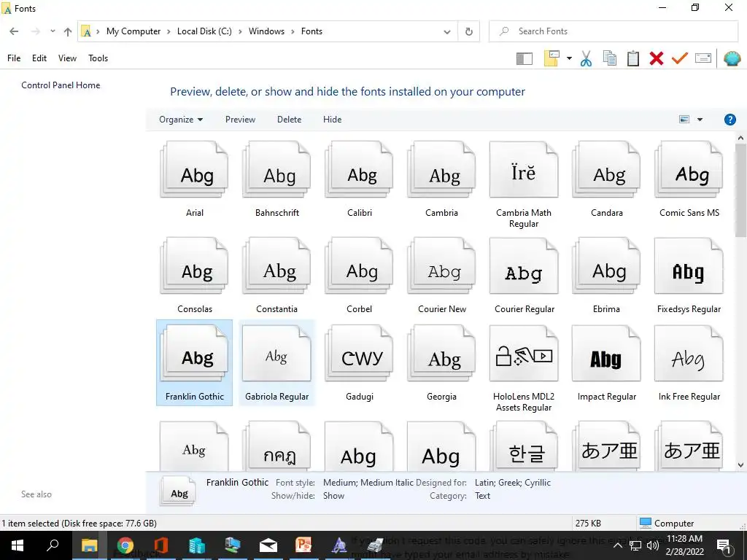Viewport: 747px width, 560px height.
Task: Open the View menu
Action: tap(67, 58)
